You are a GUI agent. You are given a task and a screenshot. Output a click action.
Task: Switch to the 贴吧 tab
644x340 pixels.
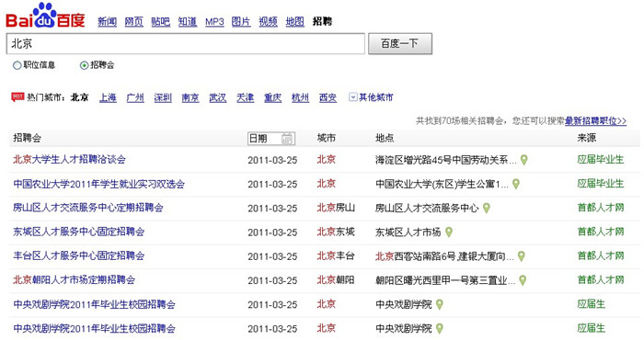coord(161,22)
